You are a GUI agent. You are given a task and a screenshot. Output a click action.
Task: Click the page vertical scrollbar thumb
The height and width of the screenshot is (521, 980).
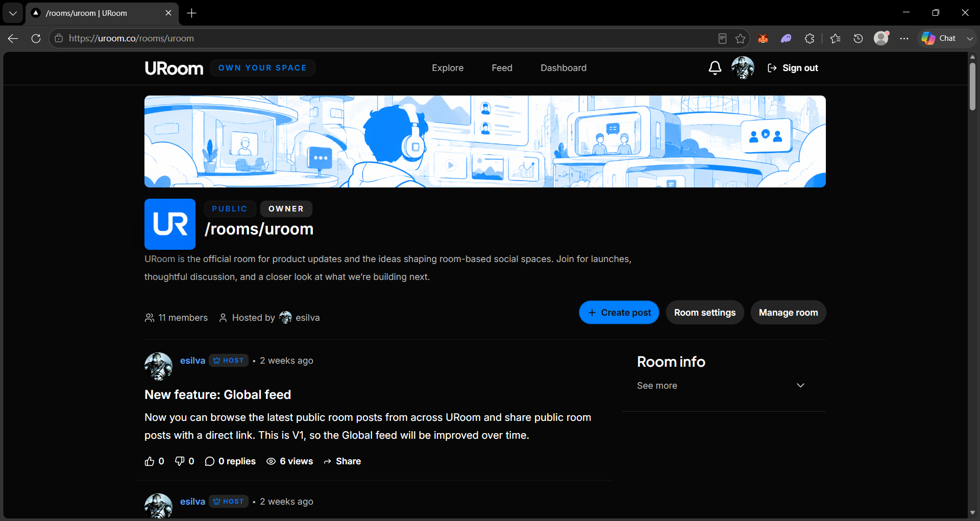[x=972, y=86]
